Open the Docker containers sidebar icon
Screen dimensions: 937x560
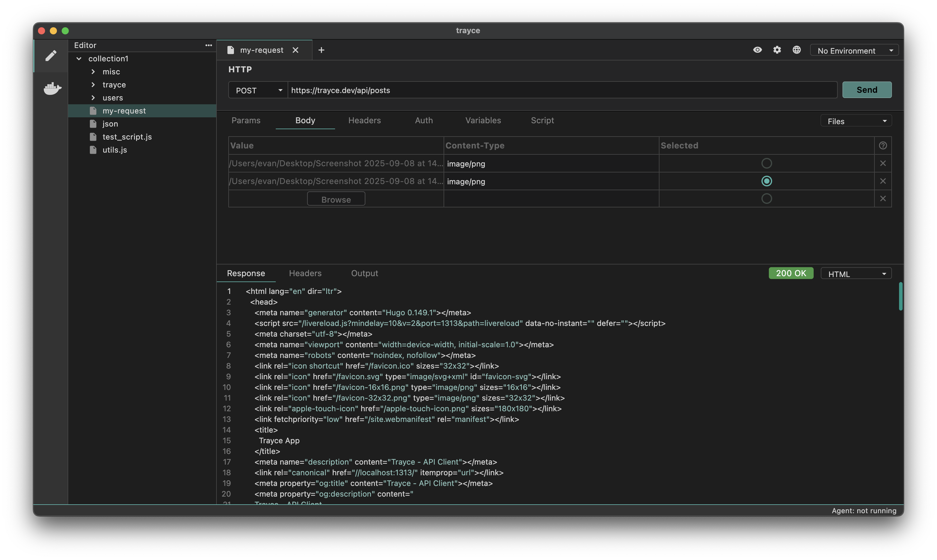pos(52,88)
